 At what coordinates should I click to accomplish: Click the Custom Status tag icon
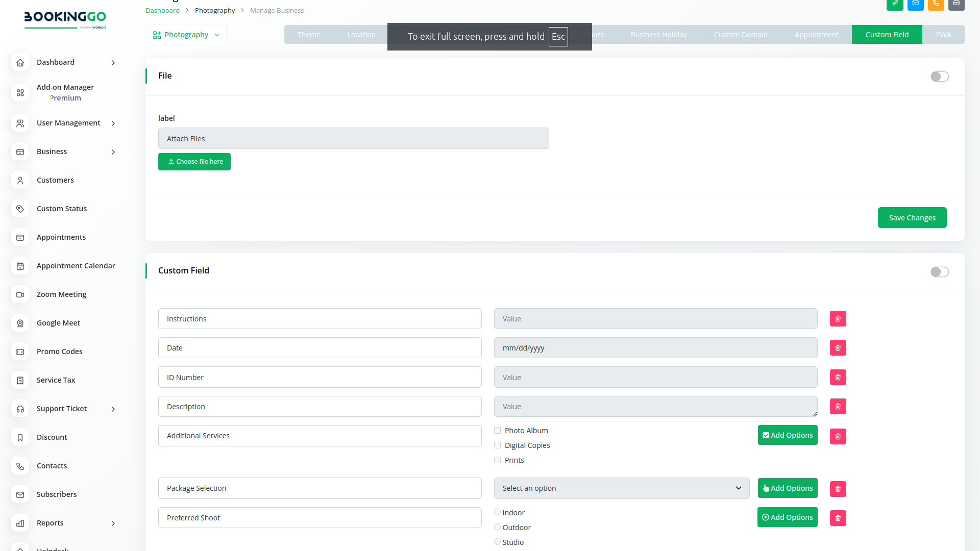20,209
